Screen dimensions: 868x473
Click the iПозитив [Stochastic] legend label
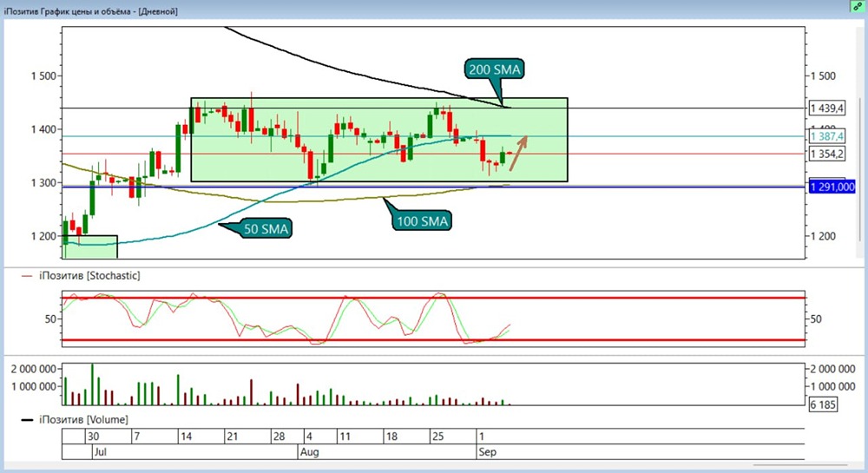[x=89, y=275]
